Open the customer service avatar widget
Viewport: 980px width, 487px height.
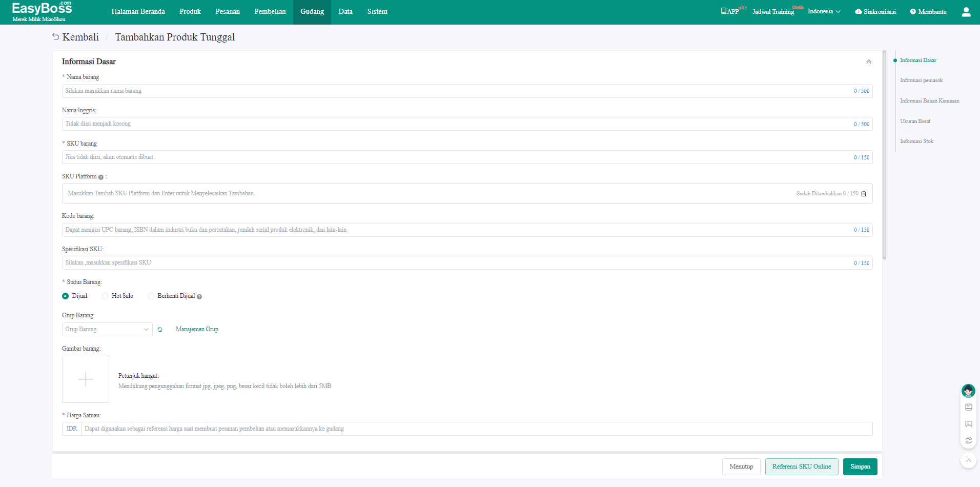point(968,391)
